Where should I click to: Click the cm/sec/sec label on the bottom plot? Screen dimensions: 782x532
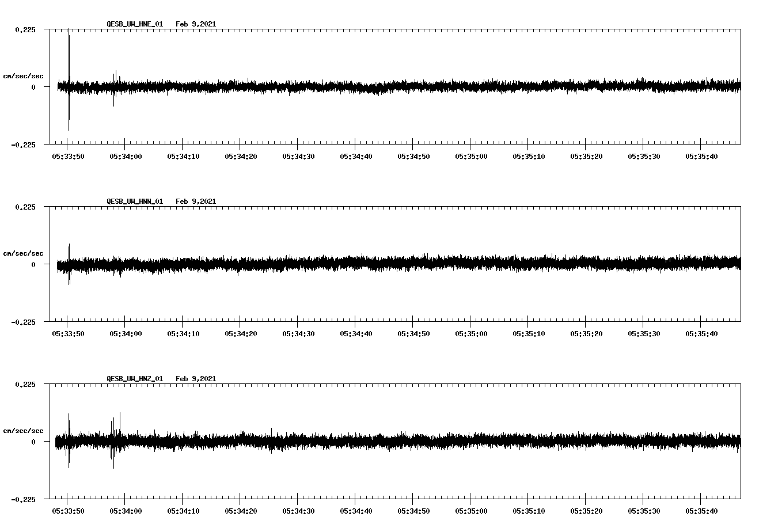click(23, 430)
